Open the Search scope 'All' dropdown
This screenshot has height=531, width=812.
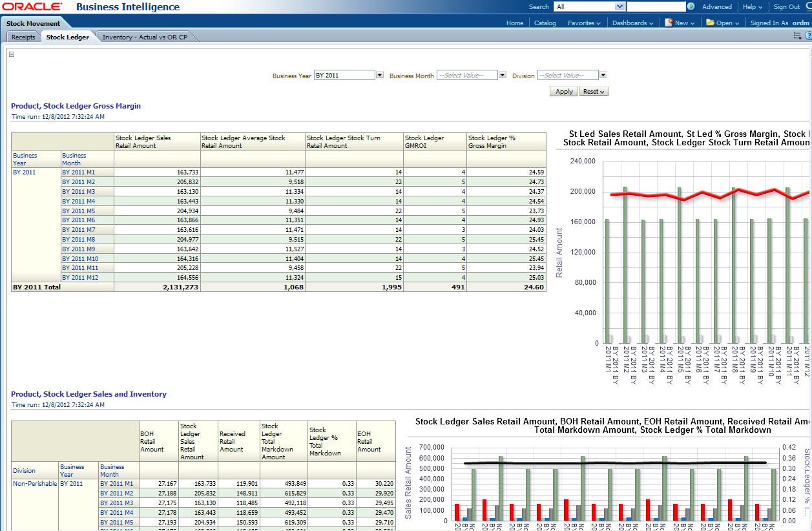point(619,6)
